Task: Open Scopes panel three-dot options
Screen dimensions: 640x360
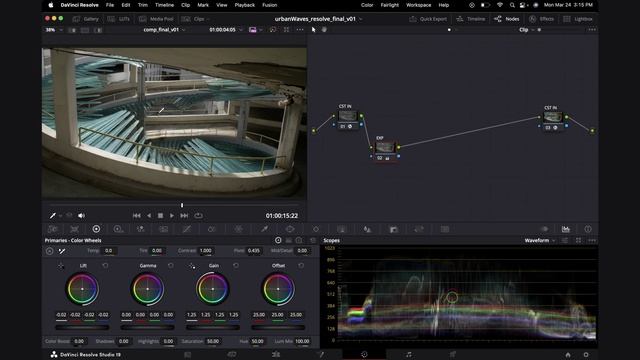Action: 592,241
